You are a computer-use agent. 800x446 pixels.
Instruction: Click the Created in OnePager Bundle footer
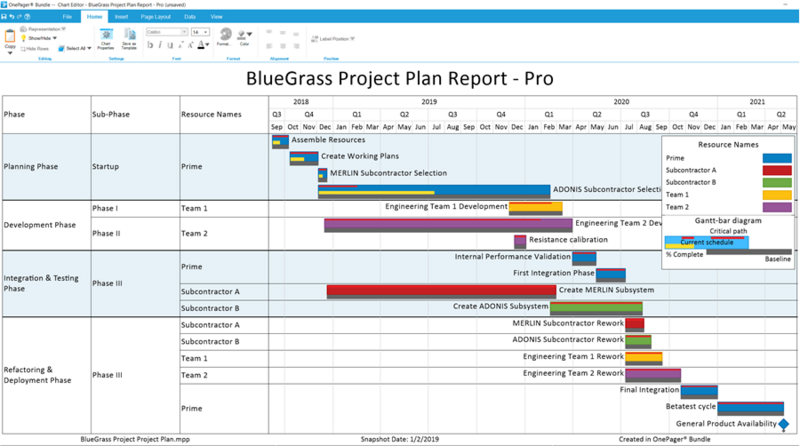[664, 439]
